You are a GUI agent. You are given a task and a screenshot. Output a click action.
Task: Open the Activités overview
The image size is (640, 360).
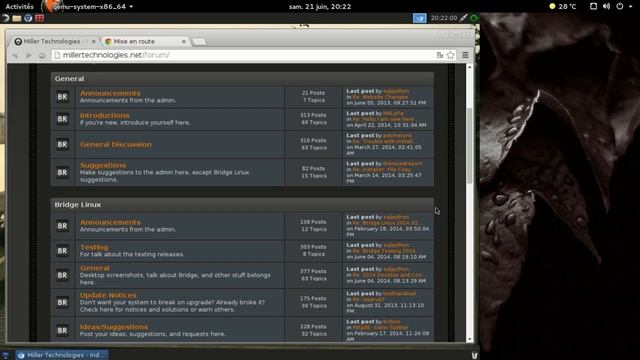pos(20,7)
